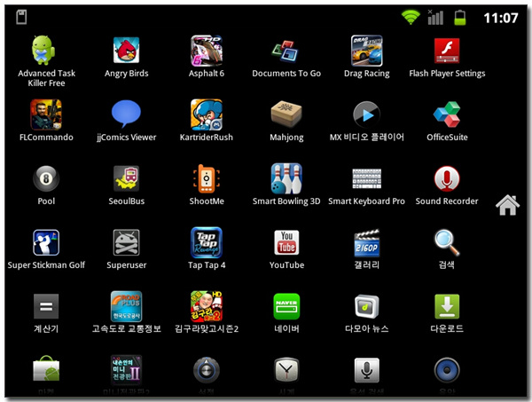The width and height of the screenshot is (532, 402).
Task: Open jjComics Viewer app
Action: click(126, 121)
